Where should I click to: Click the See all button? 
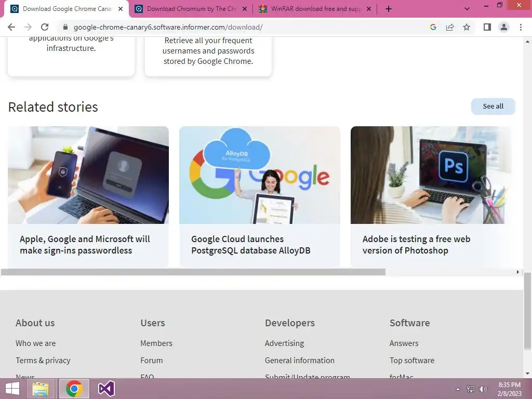click(493, 106)
